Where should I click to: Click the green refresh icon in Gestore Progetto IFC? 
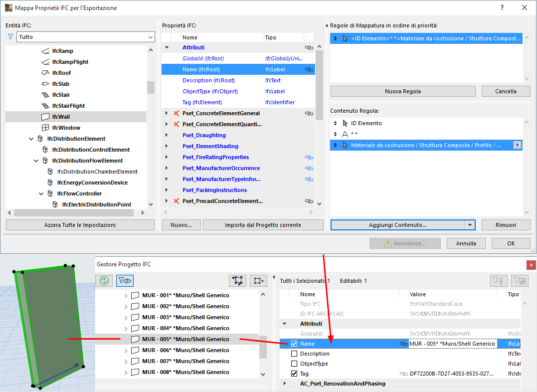pyautogui.click(x=104, y=281)
